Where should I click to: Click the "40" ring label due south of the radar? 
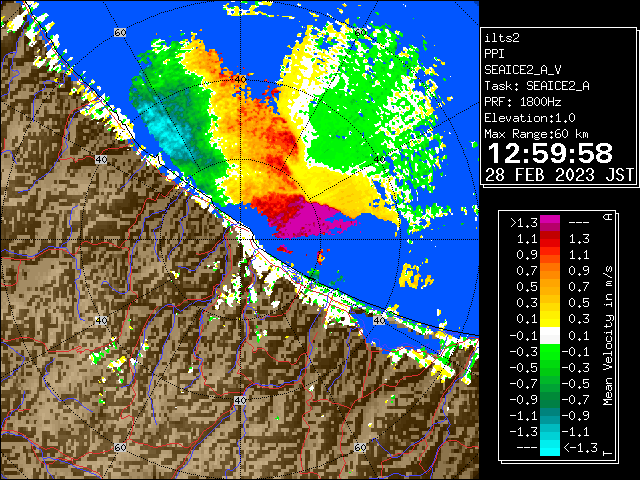(240, 400)
